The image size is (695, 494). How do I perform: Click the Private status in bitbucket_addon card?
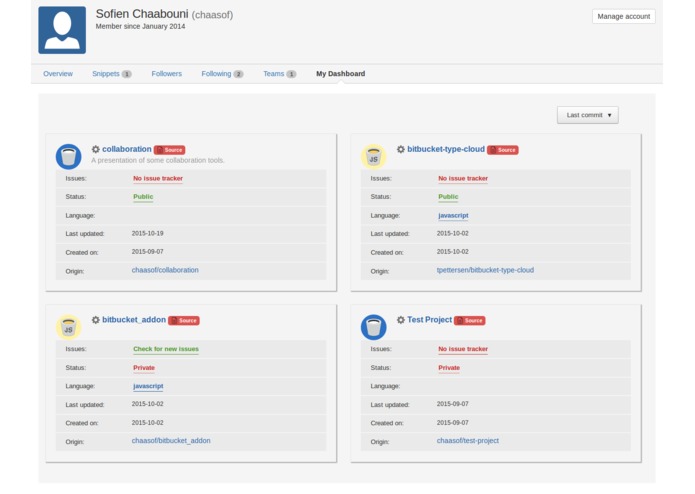[x=144, y=368]
